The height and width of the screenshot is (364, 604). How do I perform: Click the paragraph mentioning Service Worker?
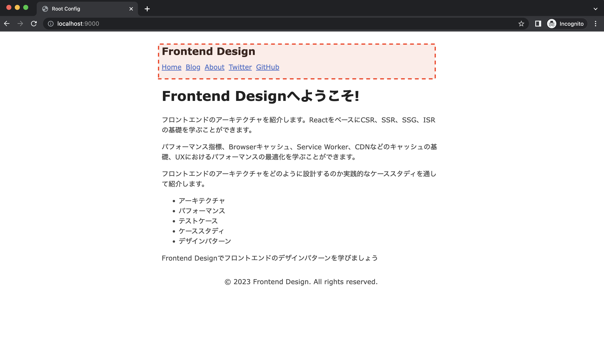click(299, 152)
